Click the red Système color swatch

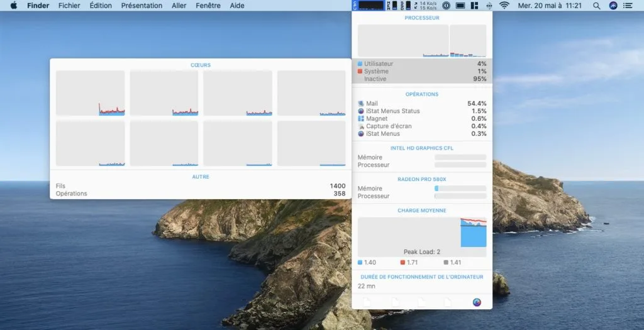click(x=360, y=71)
